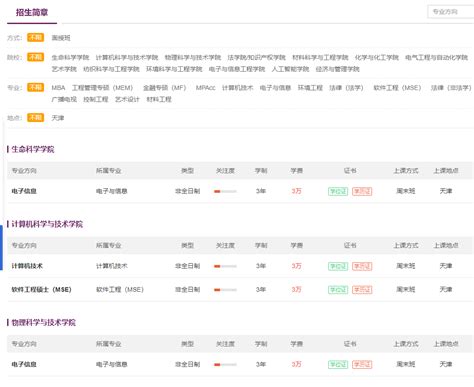474x387 pixels.
Task: Open 软件工程硕士 (MSE) program
Action: pos(41,289)
